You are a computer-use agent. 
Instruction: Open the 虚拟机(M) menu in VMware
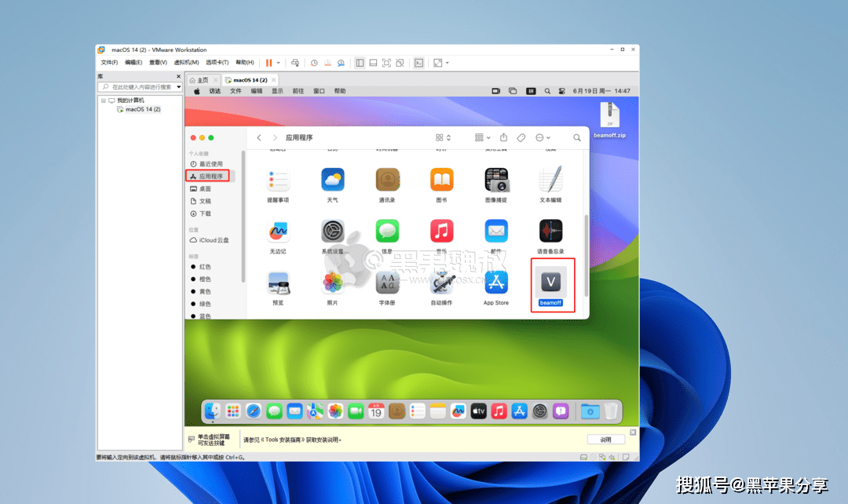[x=186, y=63]
